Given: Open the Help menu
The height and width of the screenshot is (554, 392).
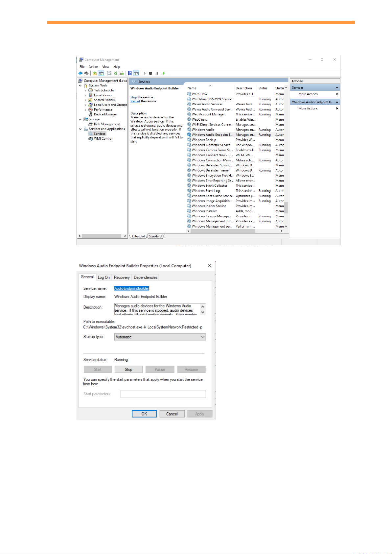Looking at the screenshot, I should [x=117, y=67].
